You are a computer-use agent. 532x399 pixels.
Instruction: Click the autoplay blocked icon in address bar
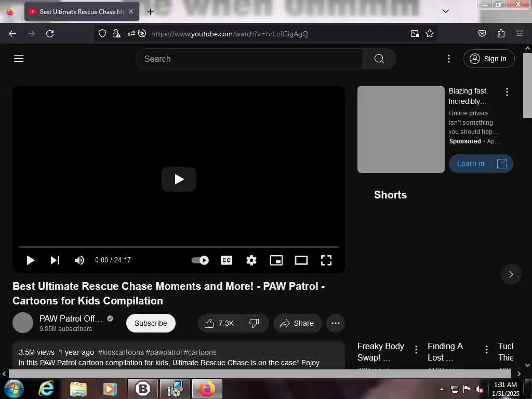click(142, 33)
